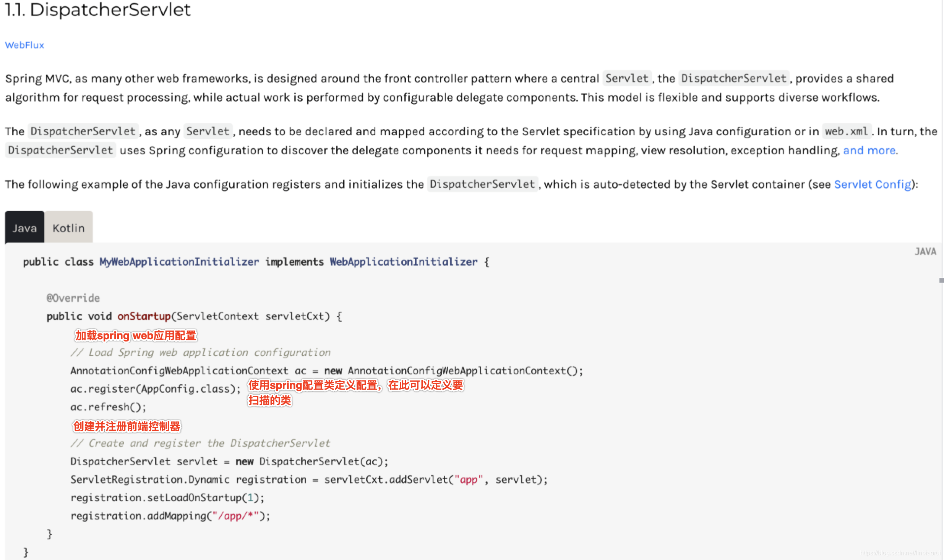Click the comment "Create and register the DispatcherServlet"
944x560 pixels.
point(201,443)
